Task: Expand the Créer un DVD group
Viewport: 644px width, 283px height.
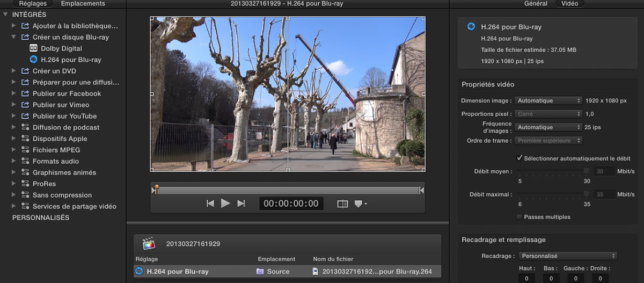Action: (14, 71)
